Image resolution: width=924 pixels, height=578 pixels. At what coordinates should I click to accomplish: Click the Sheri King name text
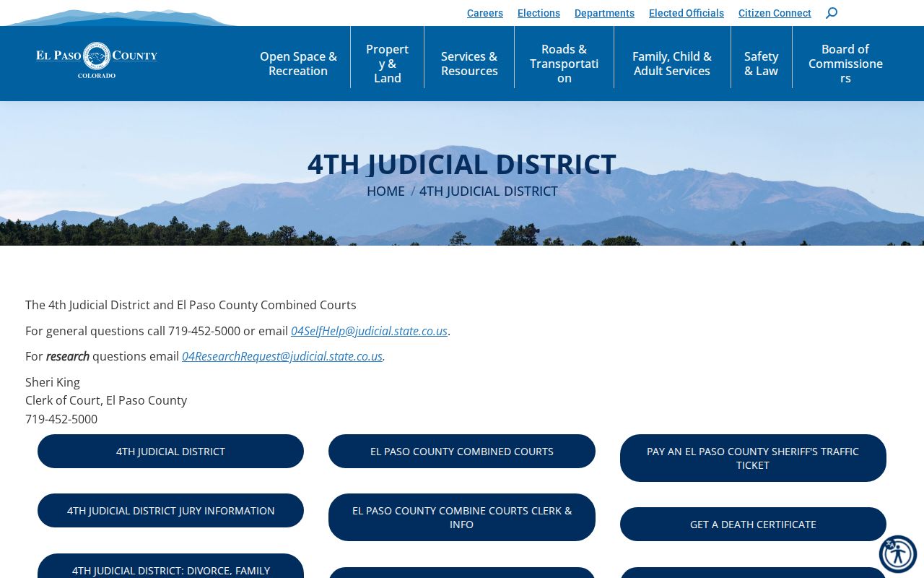click(53, 382)
